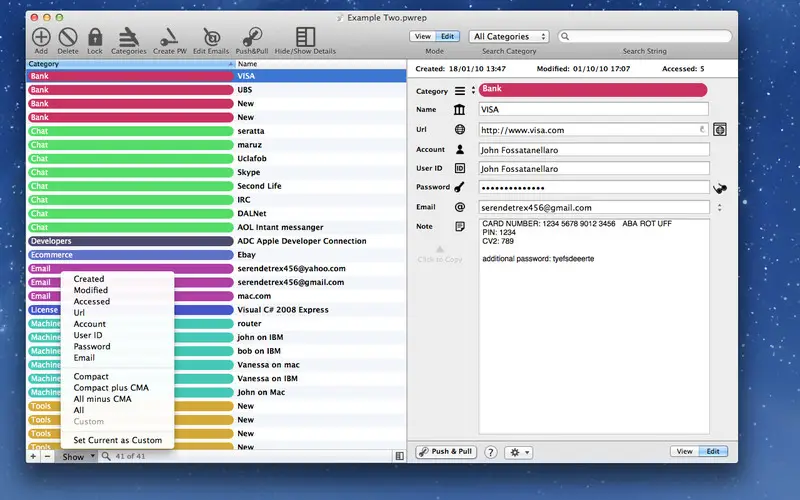Click the Add toolbar icon
Screen dimensions: 800x500
coord(41,37)
